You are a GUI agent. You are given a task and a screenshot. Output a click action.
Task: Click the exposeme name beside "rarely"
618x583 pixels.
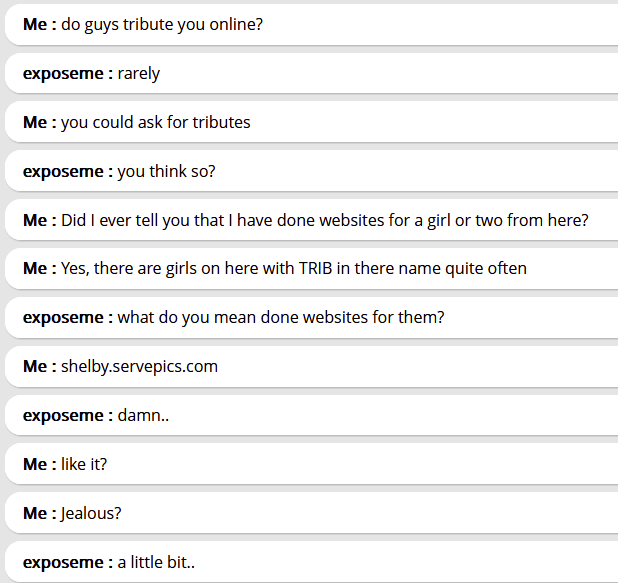[x=62, y=73]
